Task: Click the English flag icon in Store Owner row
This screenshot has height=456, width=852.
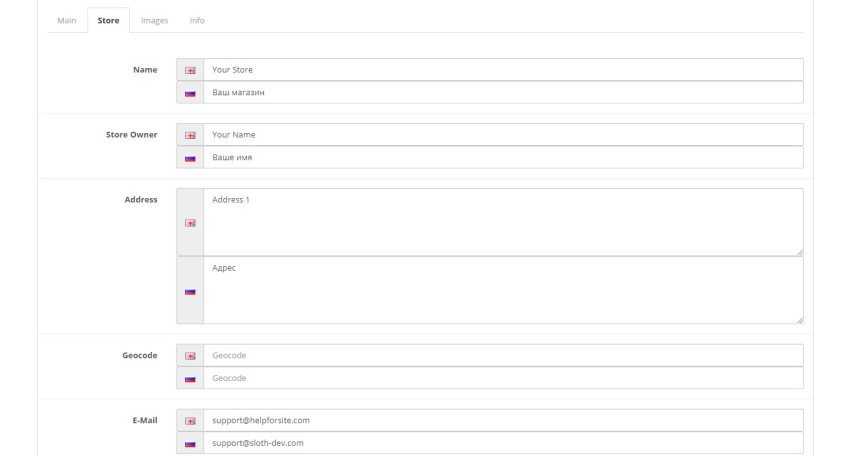Action: 190,135
